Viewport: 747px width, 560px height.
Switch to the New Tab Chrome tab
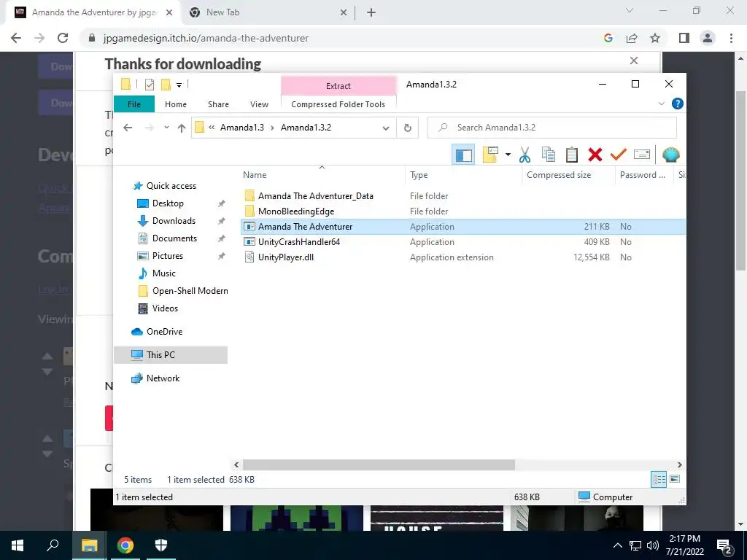267,12
